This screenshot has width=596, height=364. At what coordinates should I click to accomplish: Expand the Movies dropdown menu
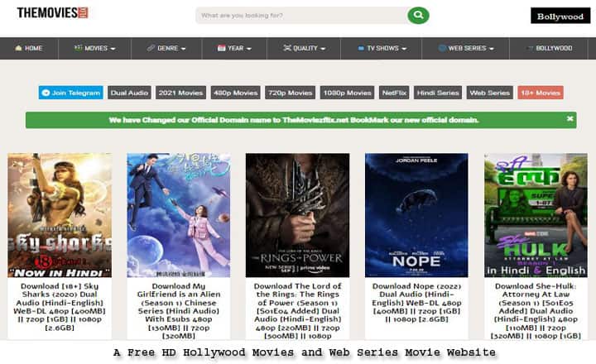point(94,48)
